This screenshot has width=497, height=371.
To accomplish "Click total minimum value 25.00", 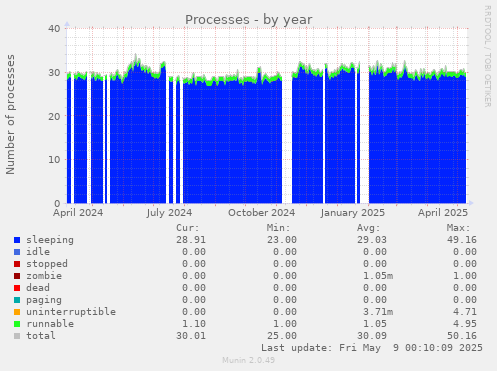I will [x=282, y=336].
